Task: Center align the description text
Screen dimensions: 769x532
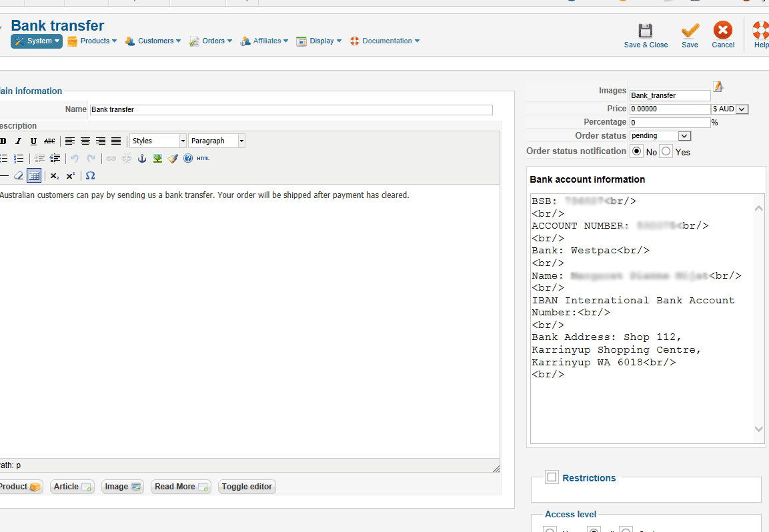Action: tap(85, 141)
